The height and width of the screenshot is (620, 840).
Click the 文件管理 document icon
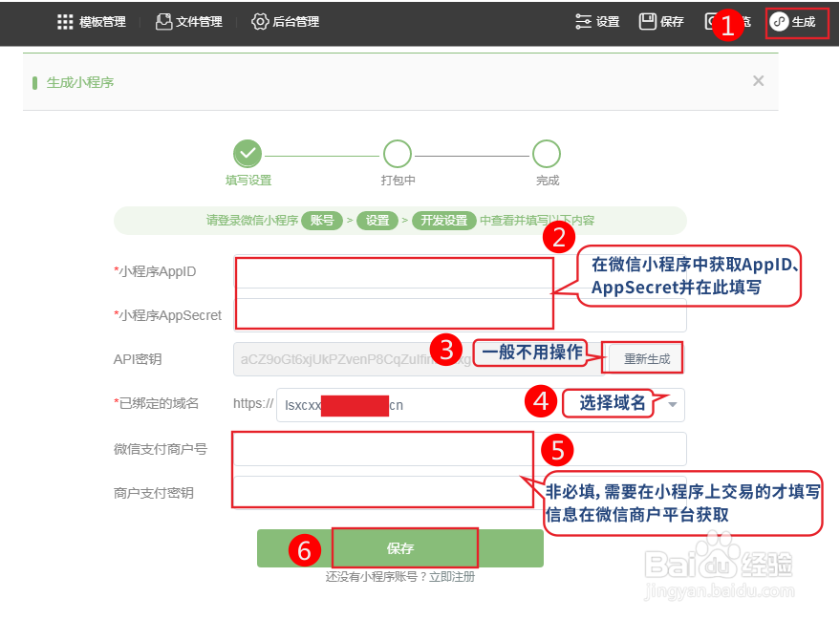(163, 22)
